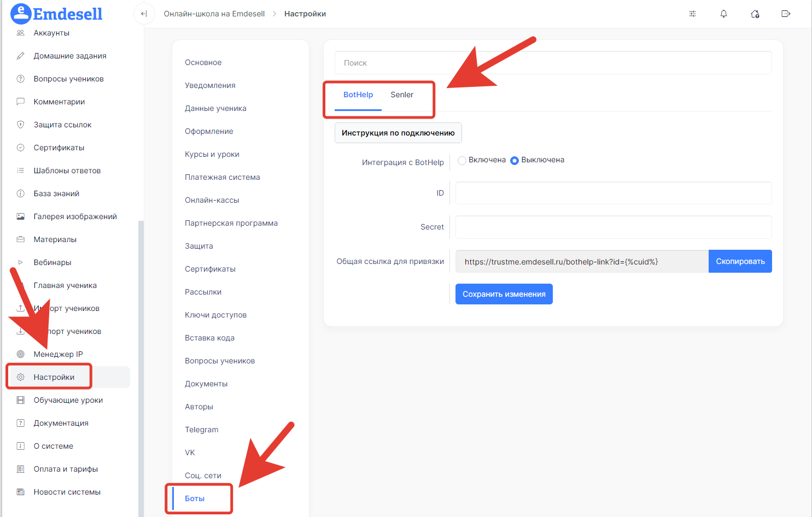Collapse sidebar with the arrow toggle button

pyautogui.click(x=144, y=14)
